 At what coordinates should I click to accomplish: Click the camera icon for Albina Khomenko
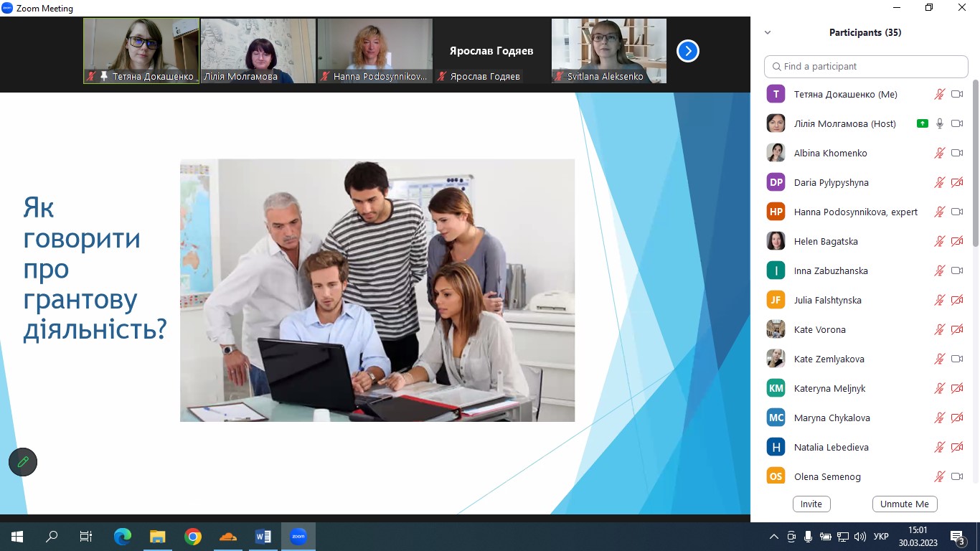coord(956,153)
